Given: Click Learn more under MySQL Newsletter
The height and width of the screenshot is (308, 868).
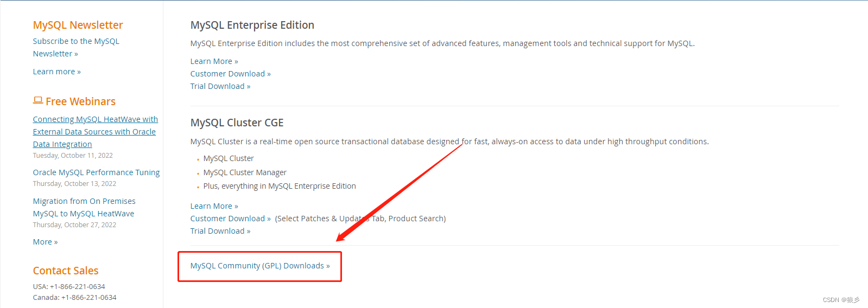Looking at the screenshot, I should [56, 72].
